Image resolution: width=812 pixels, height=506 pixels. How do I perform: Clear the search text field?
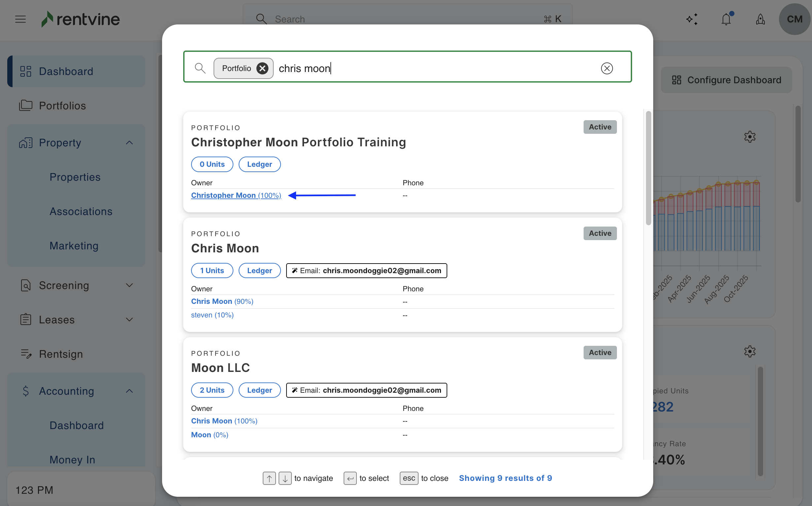pyautogui.click(x=607, y=68)
